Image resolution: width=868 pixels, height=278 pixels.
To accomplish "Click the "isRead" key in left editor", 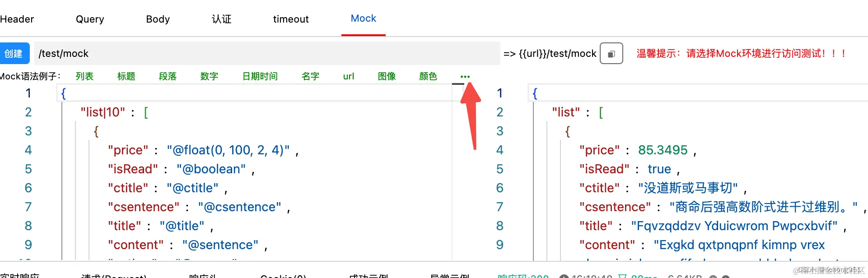I will pos(133,169).
